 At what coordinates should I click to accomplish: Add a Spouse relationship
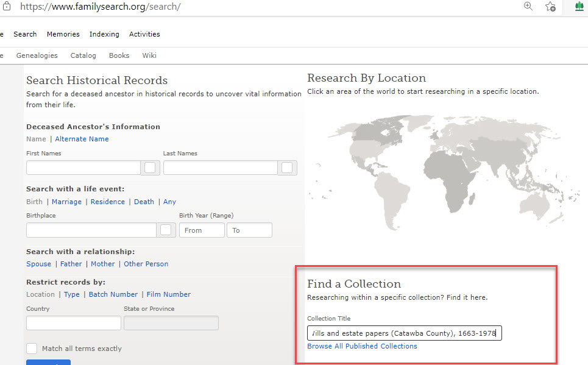38,264
